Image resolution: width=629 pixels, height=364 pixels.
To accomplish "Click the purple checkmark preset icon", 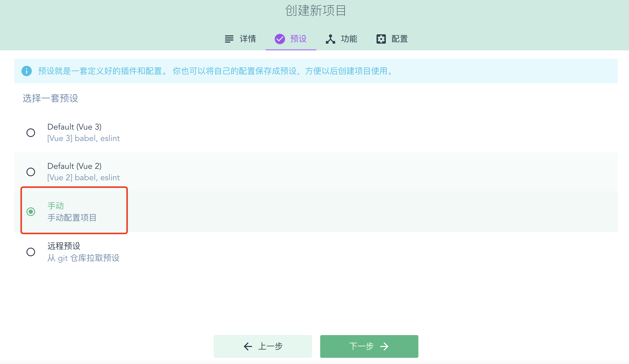I will pyautogui.click(x=280, y=39).
